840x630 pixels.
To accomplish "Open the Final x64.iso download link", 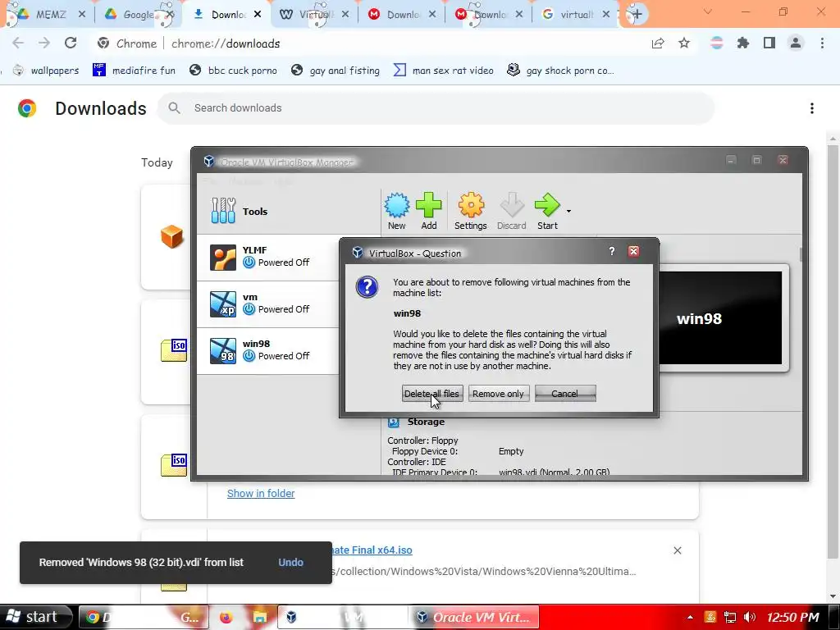I will (372, 550).
